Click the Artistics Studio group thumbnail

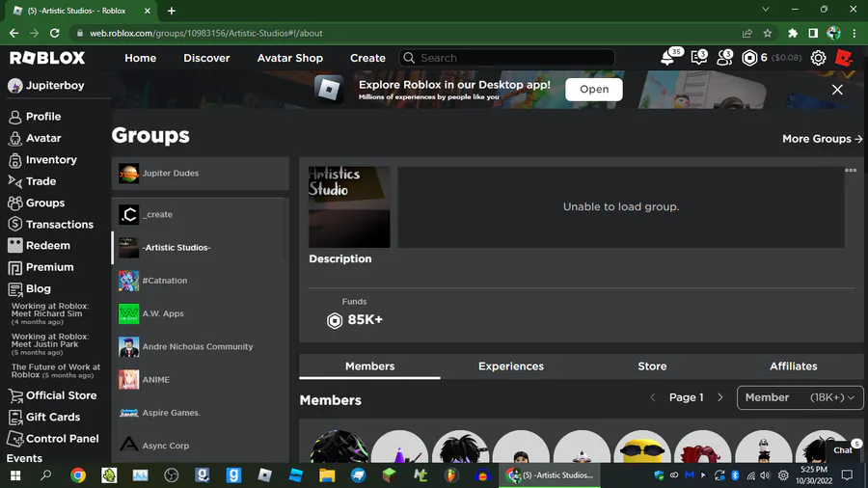point(349,207)
